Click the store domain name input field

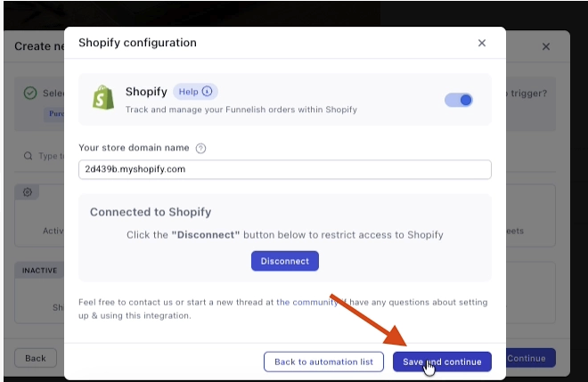click(x=285, y=169)
